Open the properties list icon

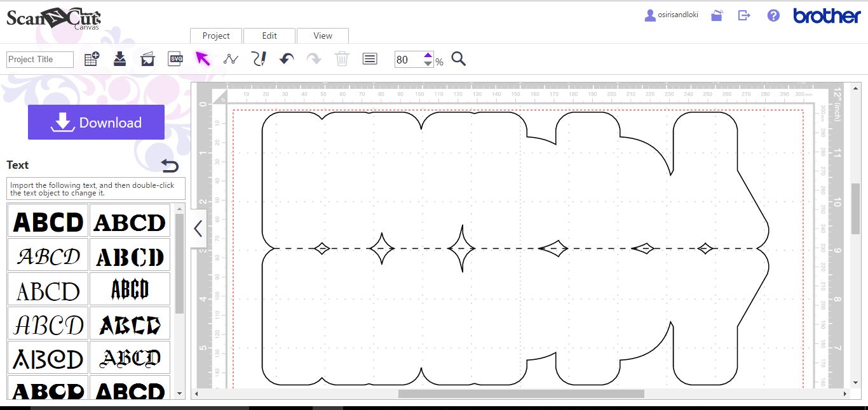point(369,58)
